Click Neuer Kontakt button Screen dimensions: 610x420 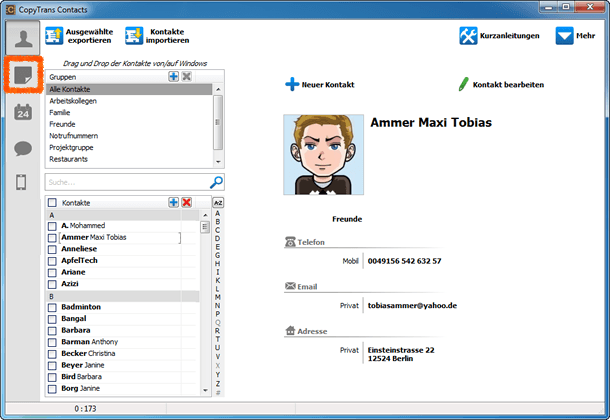[320, 84]
